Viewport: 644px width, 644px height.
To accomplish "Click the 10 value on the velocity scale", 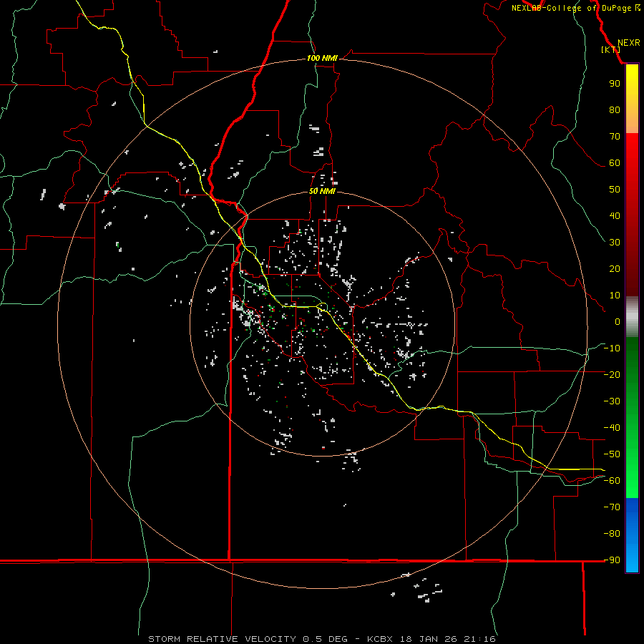I will click(x=615, y=296).
